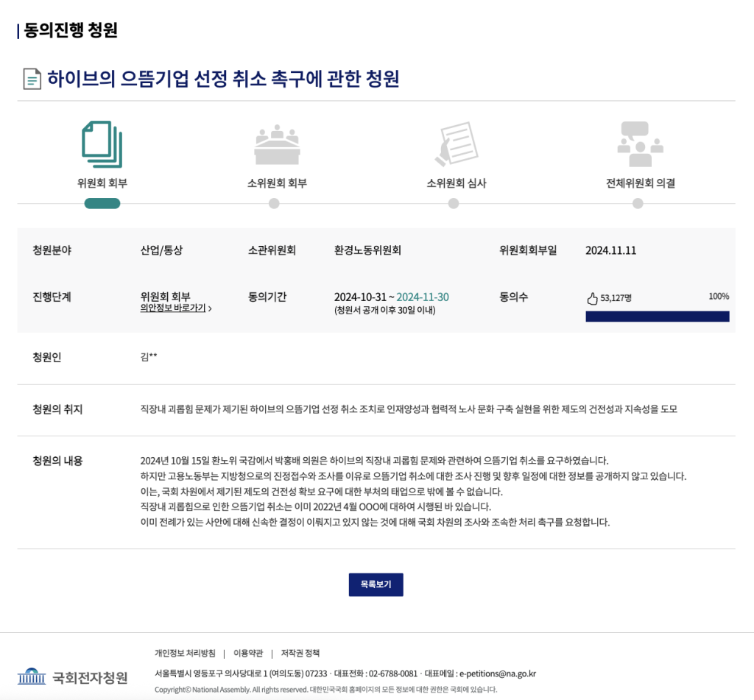Viewport: 754px width, 700px height.
Task: Click the content line starting 하지만 고용노동부는
Action: (x=414, y=476)
